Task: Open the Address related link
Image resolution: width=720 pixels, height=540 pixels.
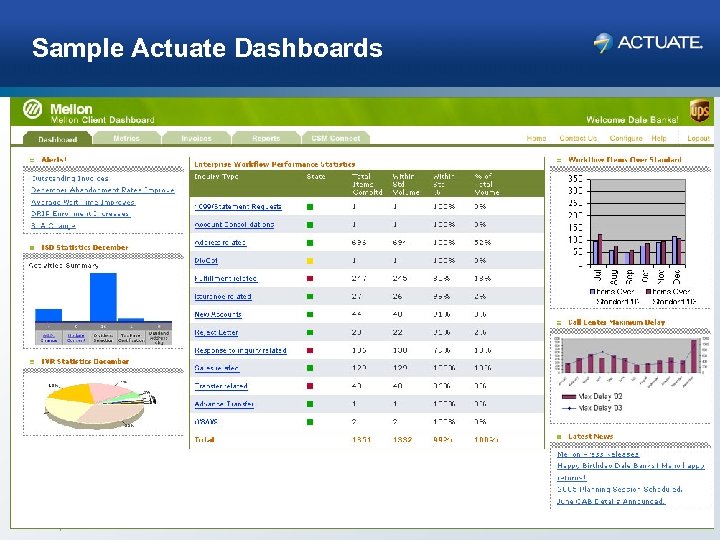Action: [x=220, y=242]
